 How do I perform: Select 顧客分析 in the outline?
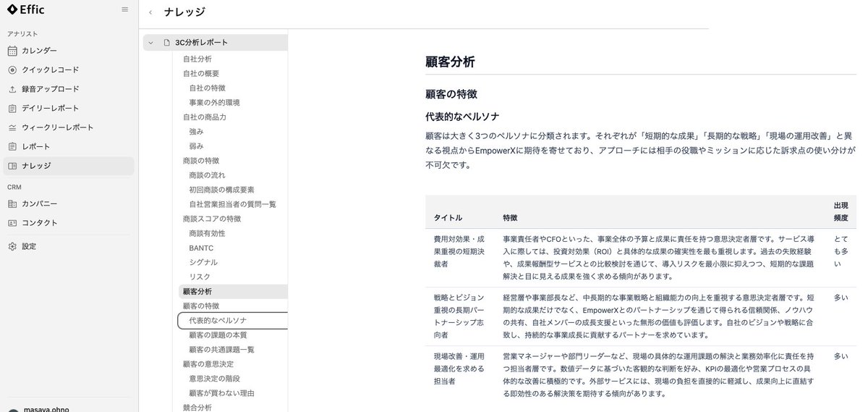tap(233, 292)
